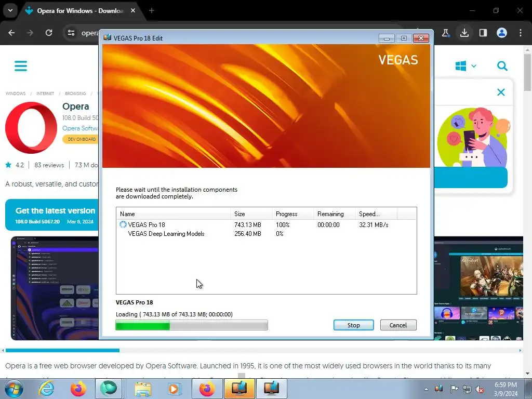Click the WINDOWS breadcrumb link

(15, 94)
